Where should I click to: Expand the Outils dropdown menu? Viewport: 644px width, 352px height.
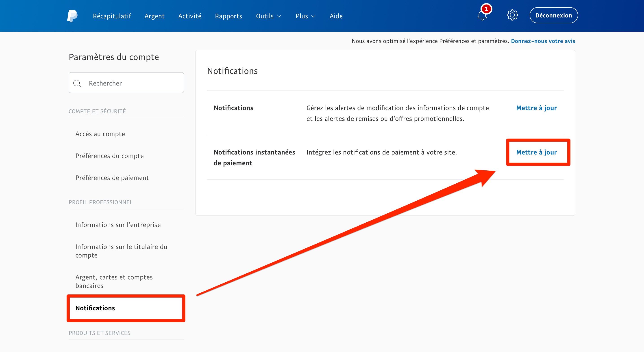(x=268, y=16)
